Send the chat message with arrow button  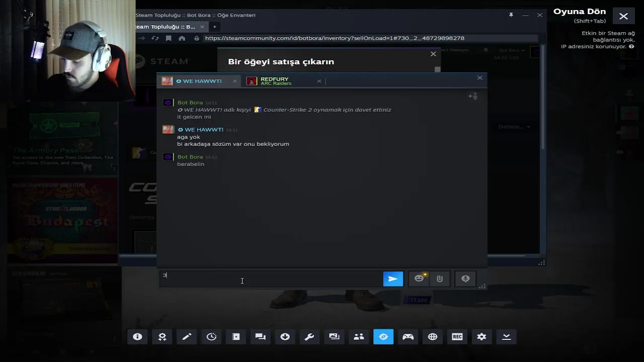coord(393,279)
